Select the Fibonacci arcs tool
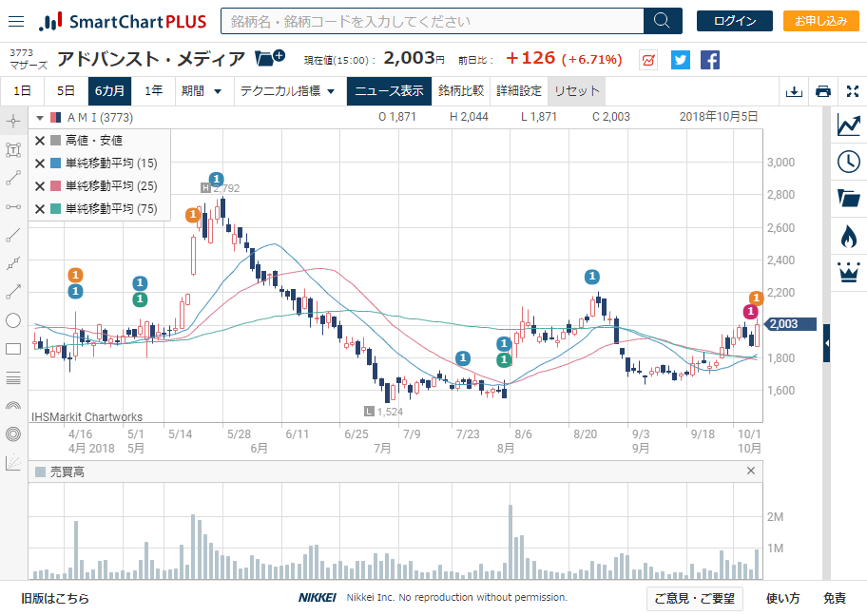 13,406
